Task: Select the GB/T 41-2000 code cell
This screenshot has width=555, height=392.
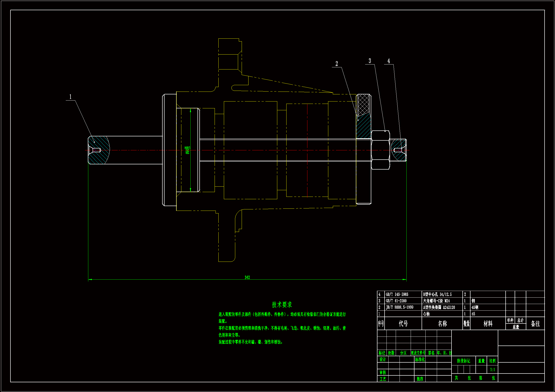Action: point(396,301)
